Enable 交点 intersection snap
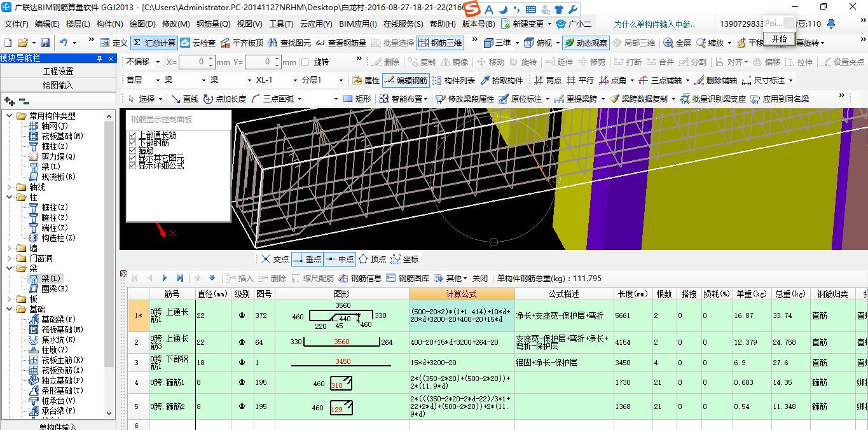Viewport: 868px width, 430px height. coord(275,259)
